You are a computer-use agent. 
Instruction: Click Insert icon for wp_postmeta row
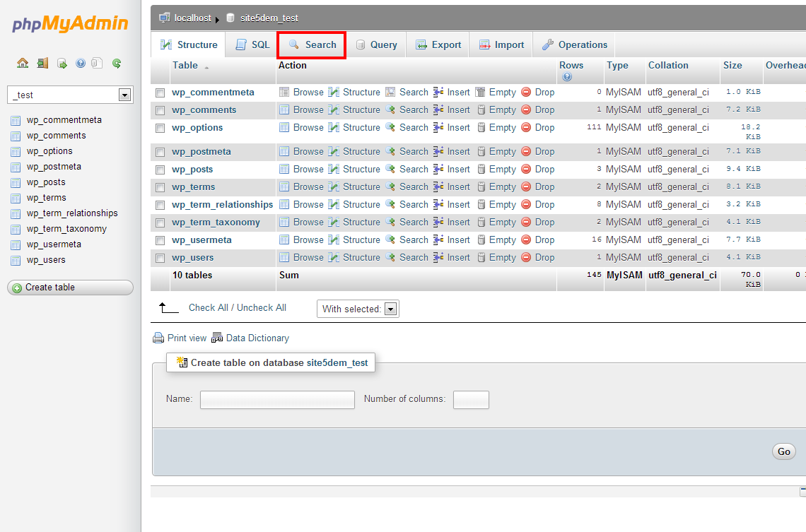click(x=438, y=151)
